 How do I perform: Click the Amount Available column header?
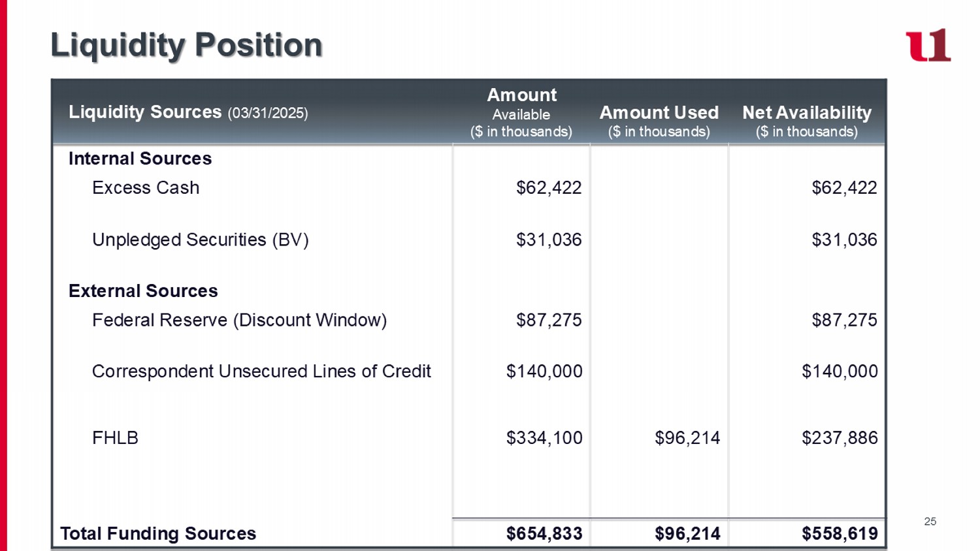click(521, 112)
